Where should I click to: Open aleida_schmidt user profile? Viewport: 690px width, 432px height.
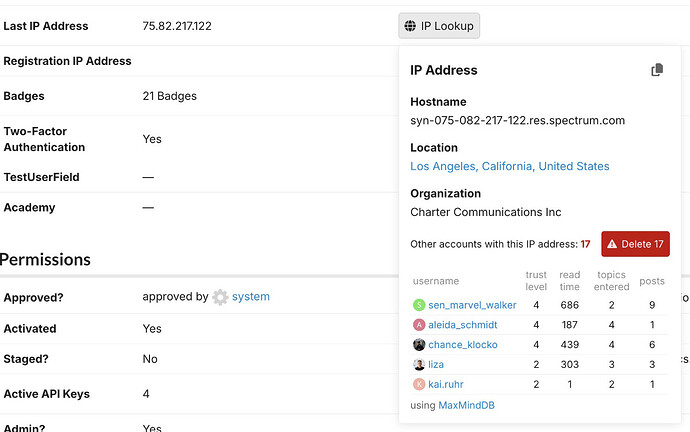(462, 325)
